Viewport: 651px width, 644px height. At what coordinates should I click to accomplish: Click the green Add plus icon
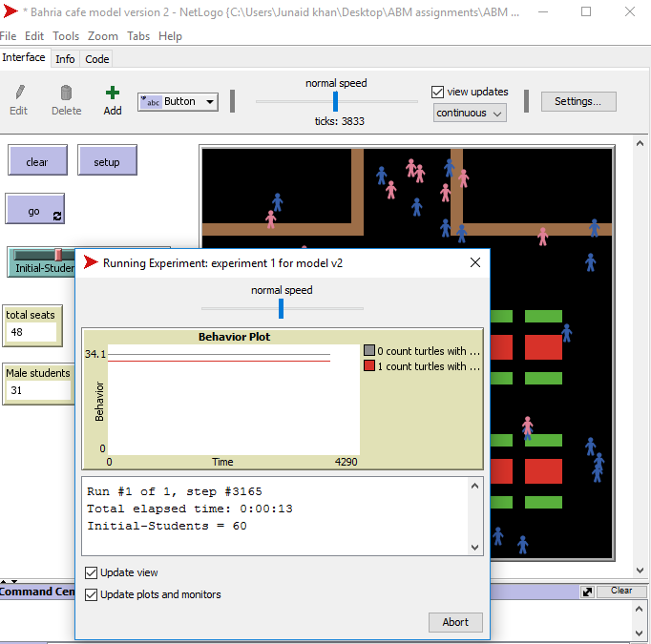click(113, 93)
